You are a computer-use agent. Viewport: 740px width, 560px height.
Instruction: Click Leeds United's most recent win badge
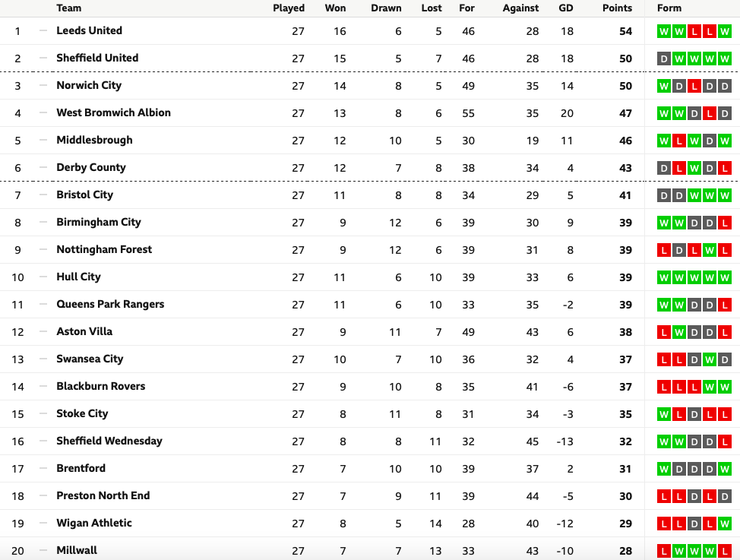725,32
